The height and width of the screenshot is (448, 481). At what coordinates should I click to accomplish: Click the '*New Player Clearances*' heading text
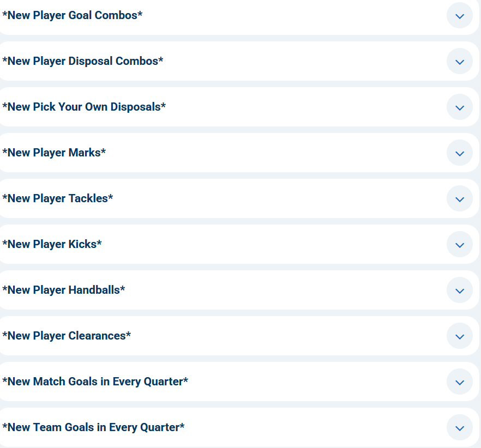[67, 336]
